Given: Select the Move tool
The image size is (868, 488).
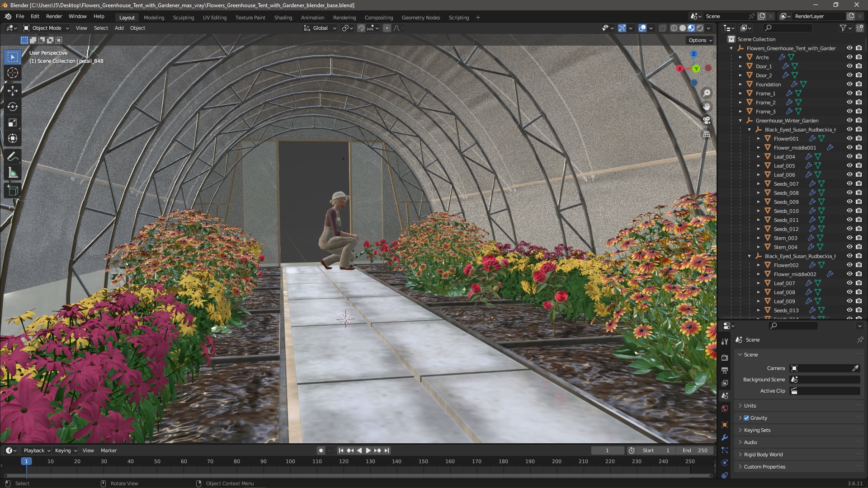Looking at the screenshot, I should tap(13, 91).
